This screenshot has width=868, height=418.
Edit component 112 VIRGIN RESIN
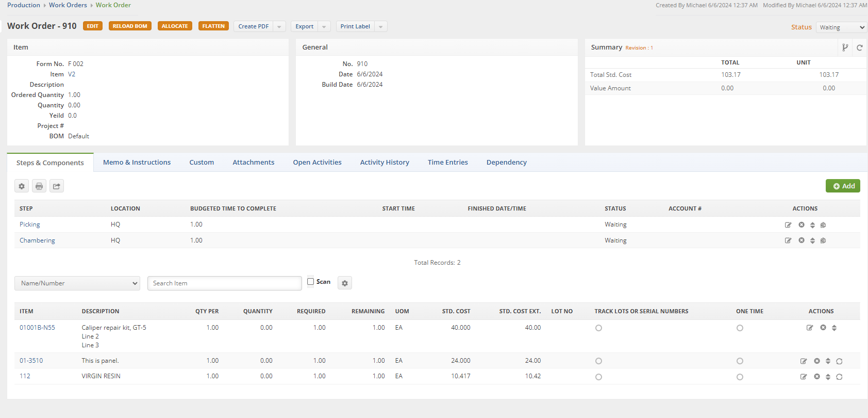(804, 377)
